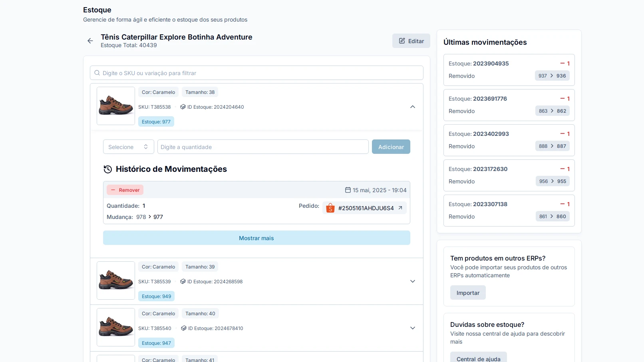The height and width of the screenshot is (362, 644).
Task: Click the 937 > 936 change badge
Action: [x=552, y=76]
